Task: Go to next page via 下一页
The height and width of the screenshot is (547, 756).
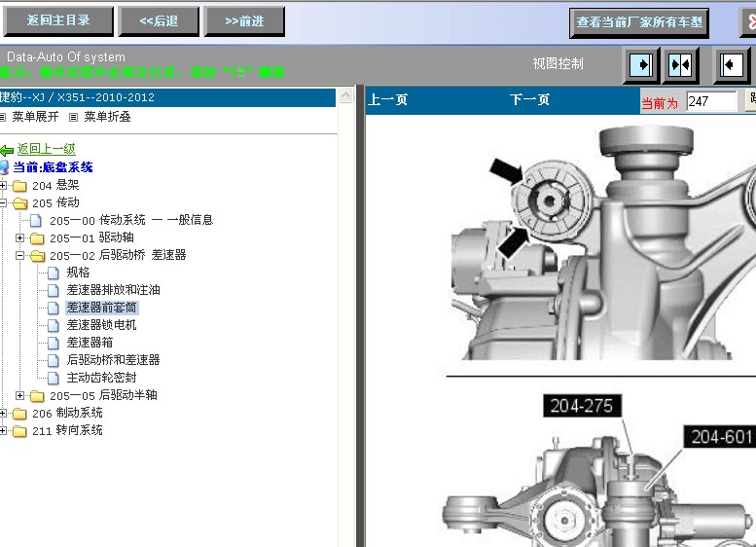Action: coord(529,100)
